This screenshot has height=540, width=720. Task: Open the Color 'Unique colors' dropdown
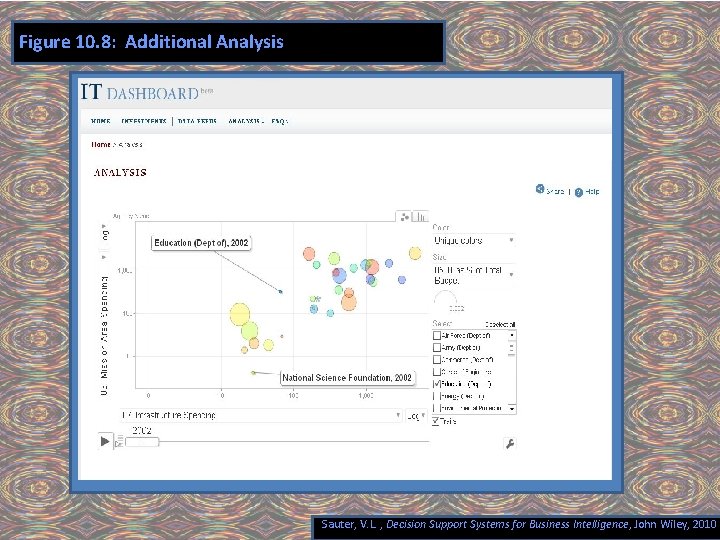(473, 241)
